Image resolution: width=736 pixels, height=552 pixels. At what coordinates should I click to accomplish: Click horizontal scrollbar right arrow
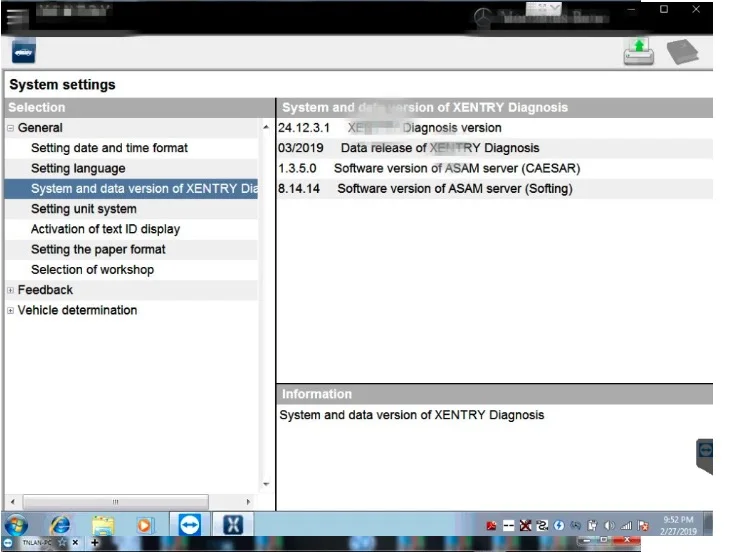248,502
